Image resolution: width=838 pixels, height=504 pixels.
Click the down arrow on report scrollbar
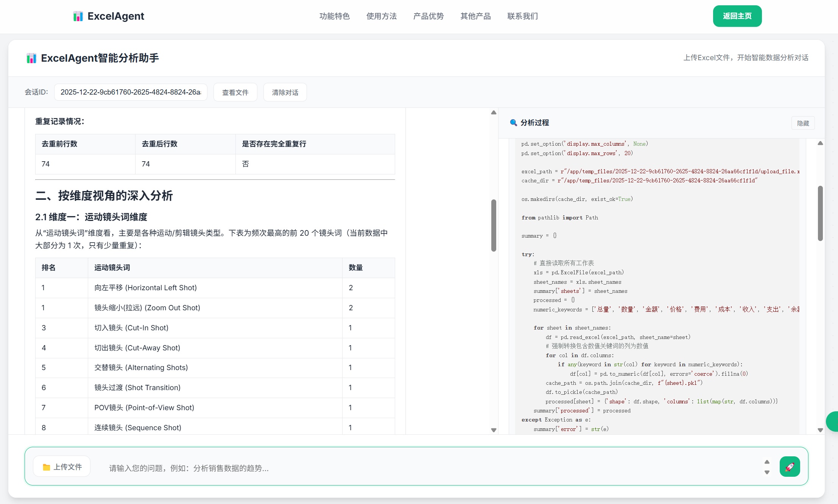[494, 430]
